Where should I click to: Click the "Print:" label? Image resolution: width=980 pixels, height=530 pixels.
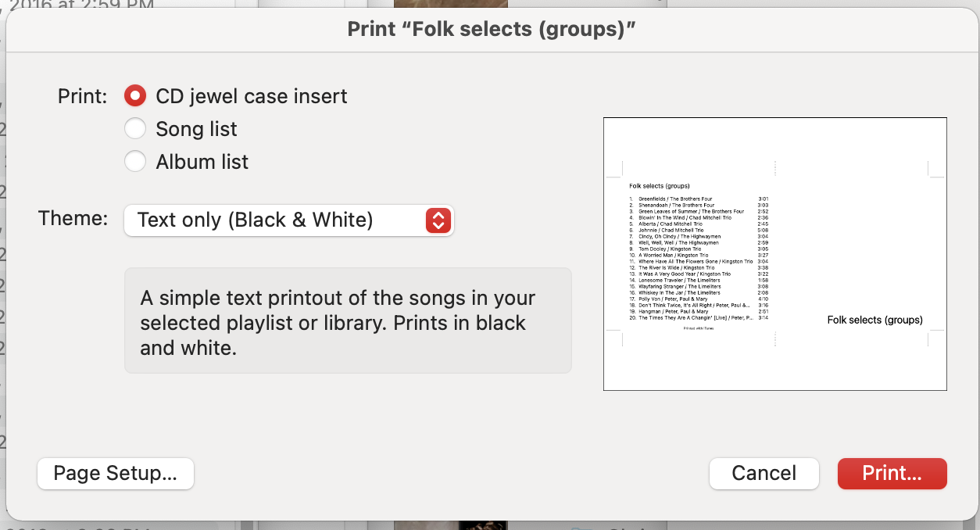82,96
